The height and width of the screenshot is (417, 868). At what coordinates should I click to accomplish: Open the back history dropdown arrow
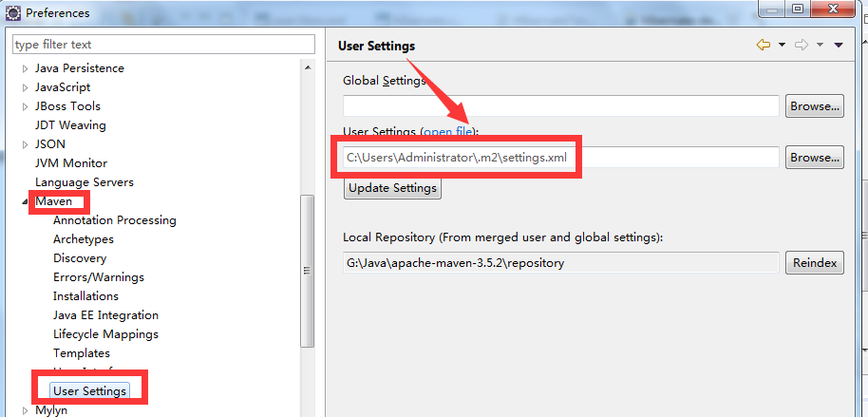tap(783, 45)
